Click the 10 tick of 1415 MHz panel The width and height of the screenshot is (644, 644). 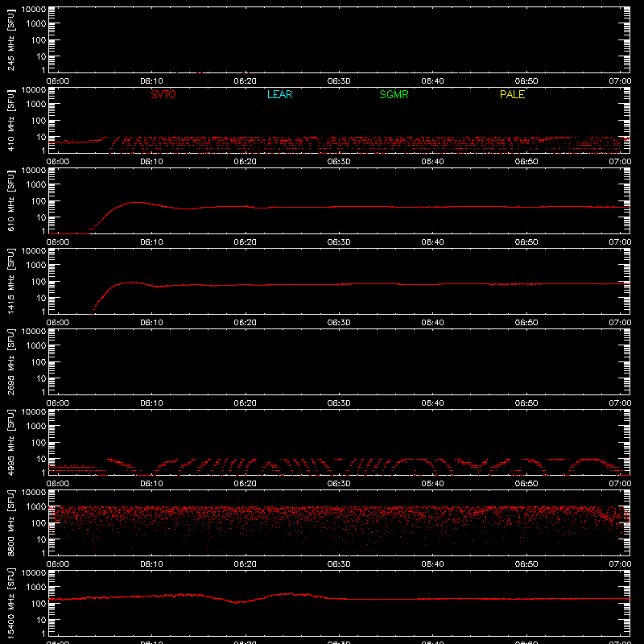(x=42, y=298)
